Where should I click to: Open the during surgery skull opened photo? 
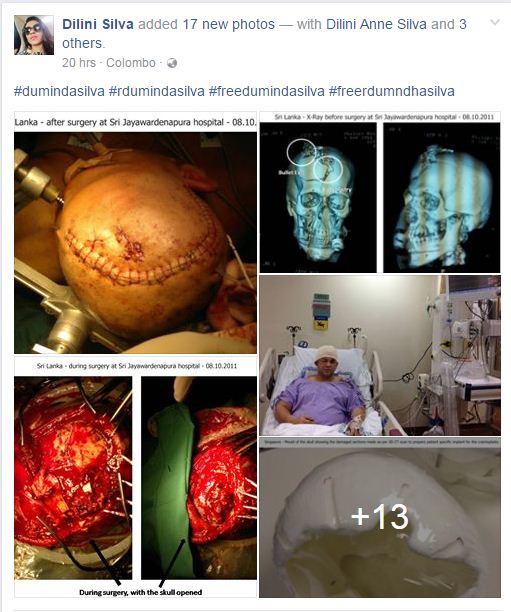135,477
